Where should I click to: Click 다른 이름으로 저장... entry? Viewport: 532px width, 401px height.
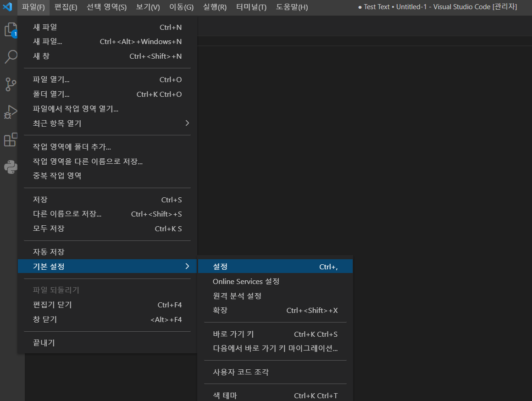(107, 214)
